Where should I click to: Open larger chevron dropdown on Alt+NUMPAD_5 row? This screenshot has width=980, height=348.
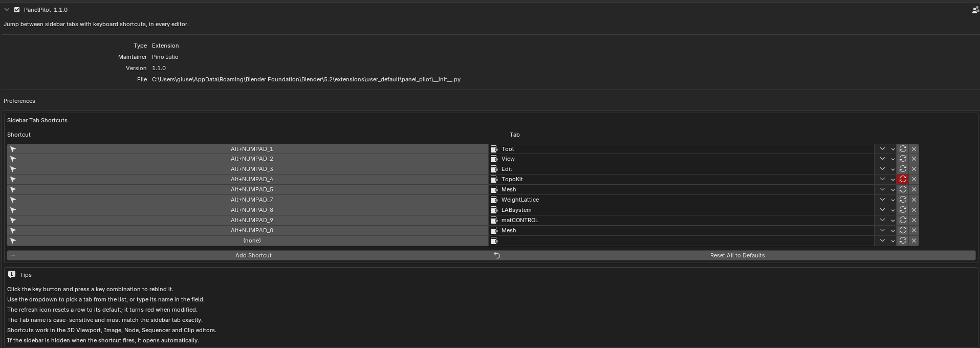click(x=882, y=189)
